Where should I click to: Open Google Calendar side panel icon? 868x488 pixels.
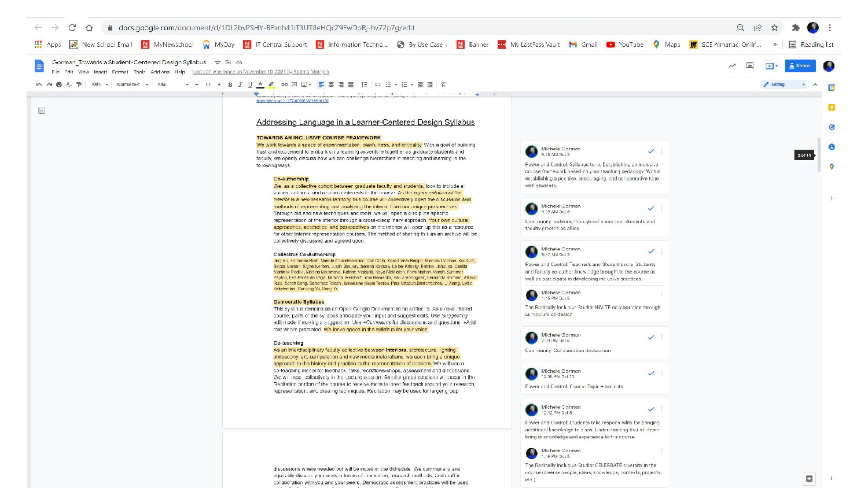[x=832, y=88]
